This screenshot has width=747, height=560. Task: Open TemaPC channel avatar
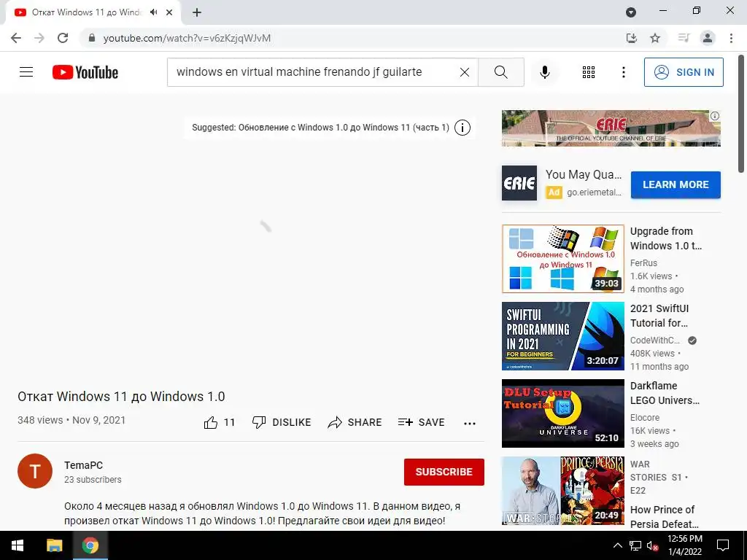35,471
